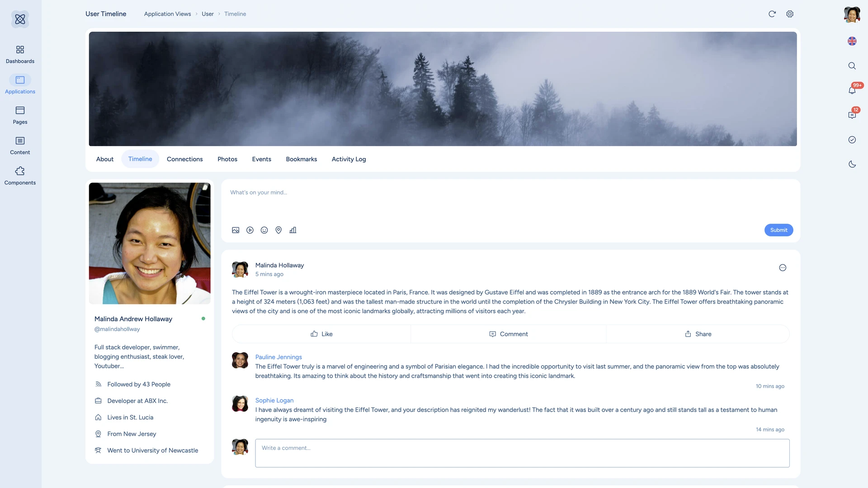868x488 pixels.
Task: Click the foggy forest cover image
Action: click(443, 89)
